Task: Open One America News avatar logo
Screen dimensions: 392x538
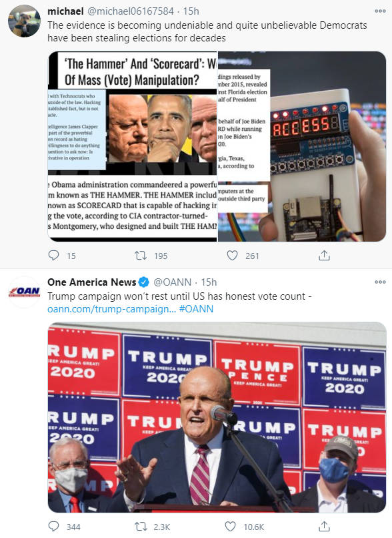Action: coord(24,292)
